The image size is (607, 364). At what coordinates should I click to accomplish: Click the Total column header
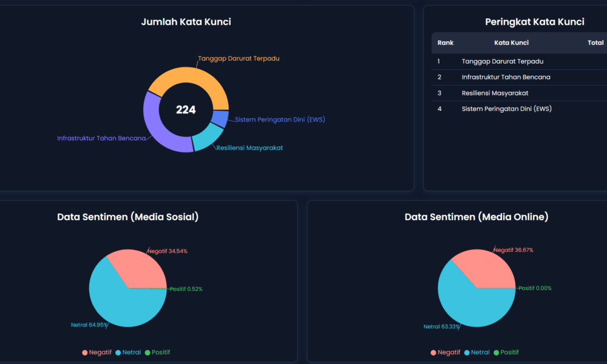point(595,43)
